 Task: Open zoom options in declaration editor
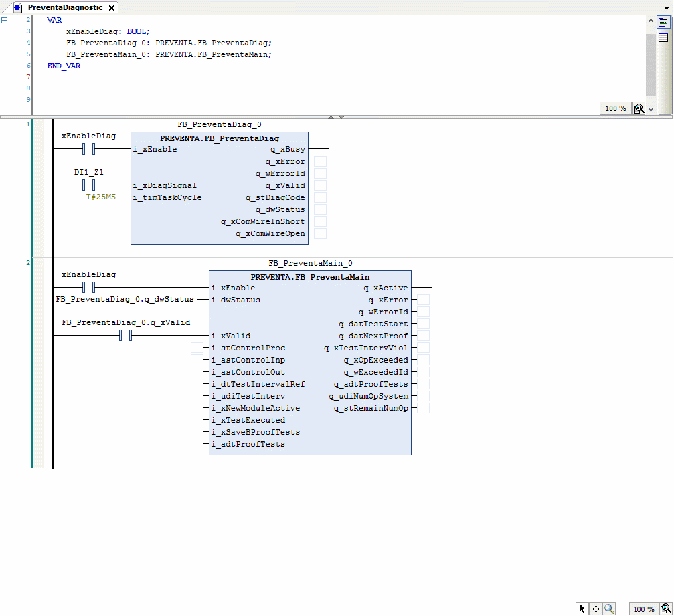[x=639, y=108]
